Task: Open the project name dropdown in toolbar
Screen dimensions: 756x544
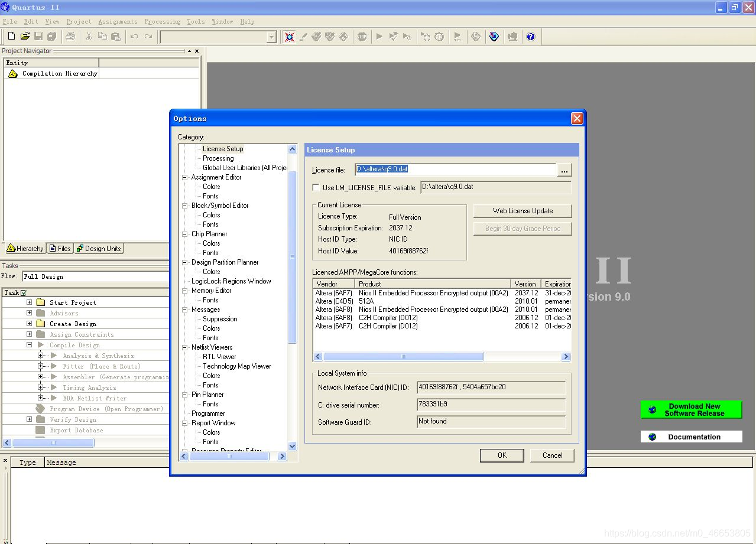Action: point(271,37)
